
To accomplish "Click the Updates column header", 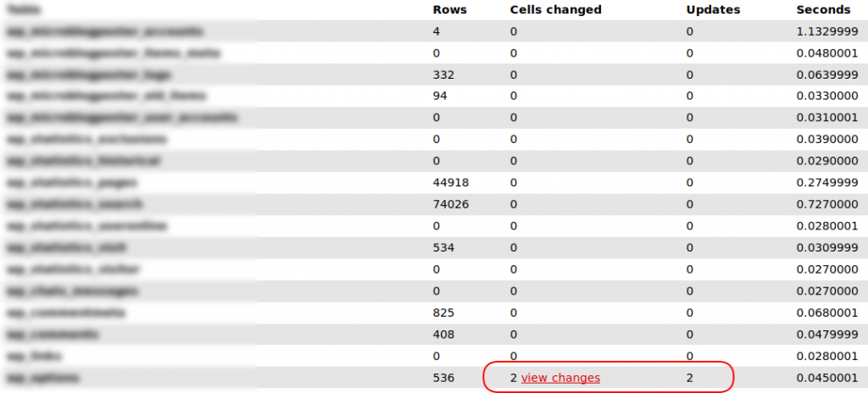I will (x=713, y=9).
